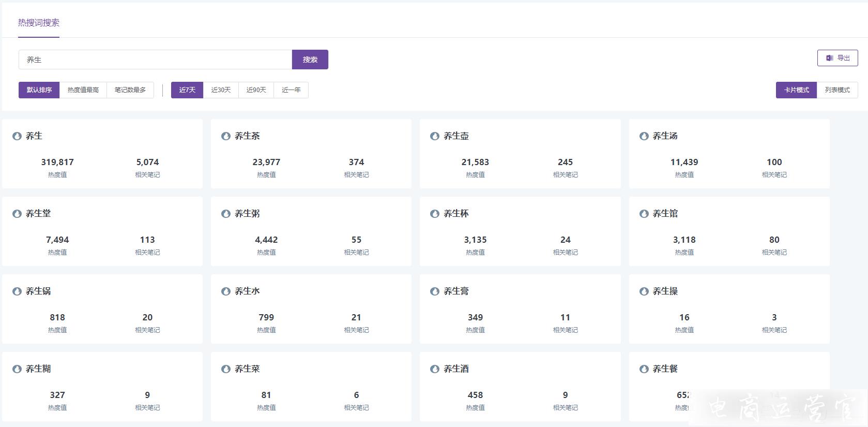Open the 养生茶 keyword title
This screenshot has height=427, width=868.
tap(247, 136)
